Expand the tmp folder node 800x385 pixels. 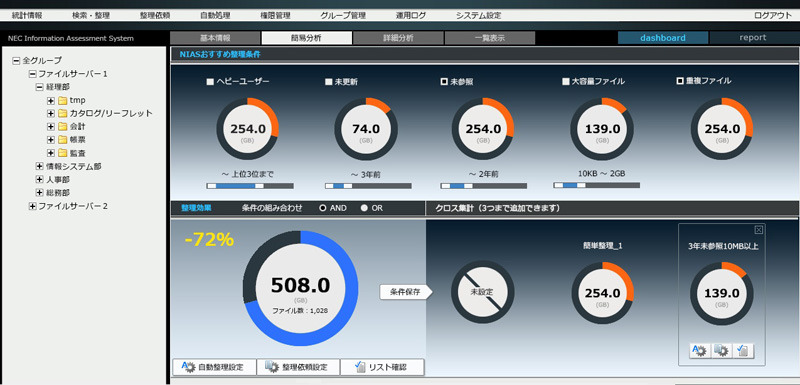[51, 100]
